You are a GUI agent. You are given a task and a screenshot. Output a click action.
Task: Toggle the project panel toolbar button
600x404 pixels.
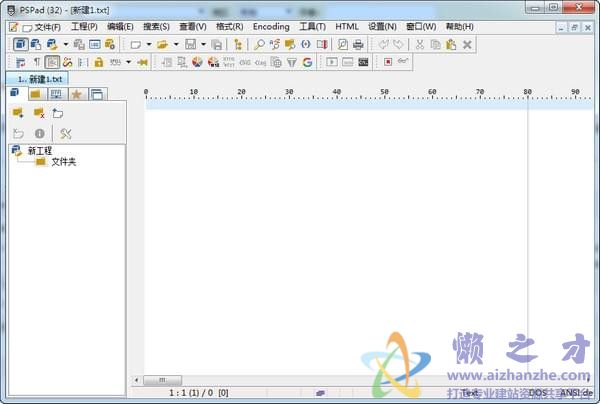[20, 44]
